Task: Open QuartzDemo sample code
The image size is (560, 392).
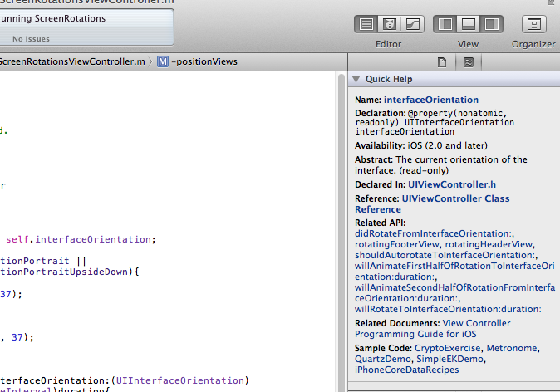Action: [x=382, y=359]
